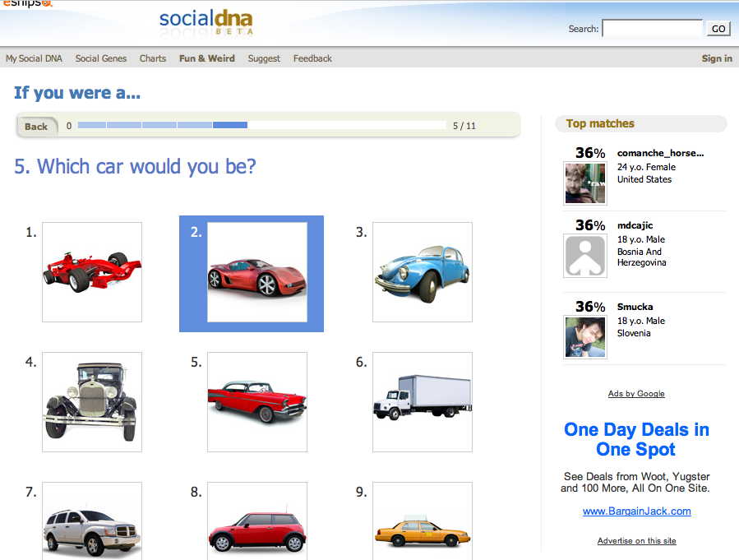Viewport: 739px width, 560px height.
Task: Click the Sign in link
Action: [x=717, y=58]
